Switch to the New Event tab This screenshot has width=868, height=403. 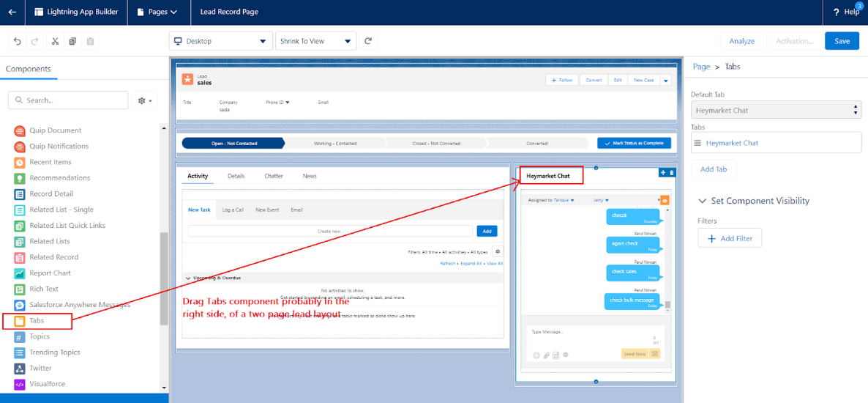coord(267,210)
